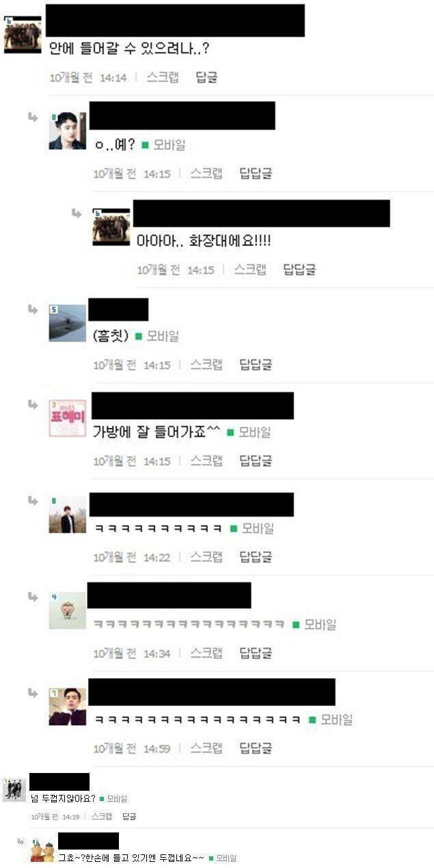Scrap the '아아아.. 화장대에요!!!!' reply
Image resolution: width=434 pixels, height=868 pixels.
pos(250,269)
